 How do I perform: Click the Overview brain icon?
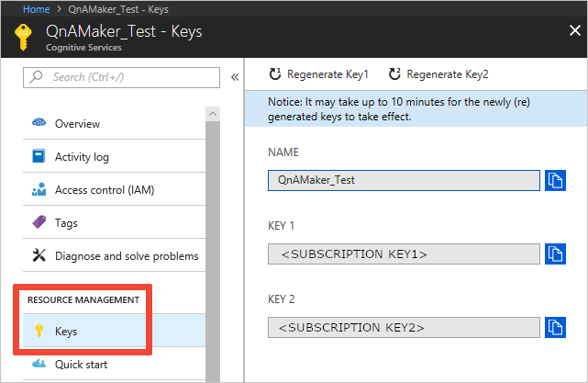39,122
